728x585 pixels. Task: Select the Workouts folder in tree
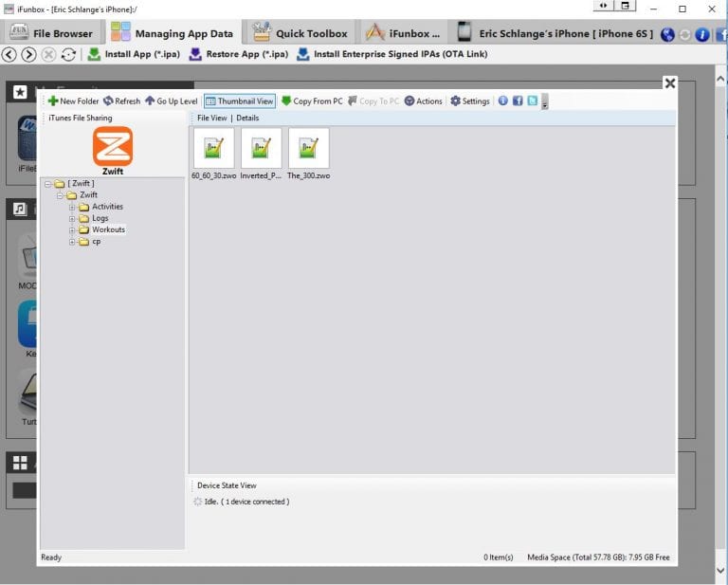[x=108, y=229]
